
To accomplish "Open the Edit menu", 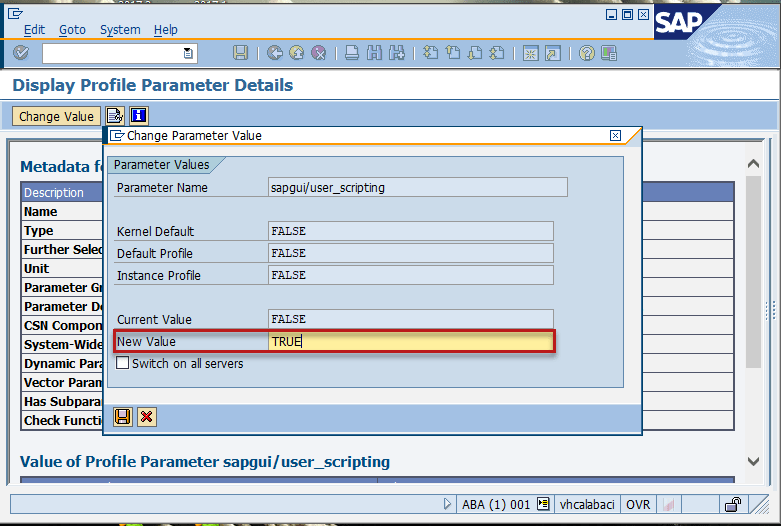I will point(34,30).
